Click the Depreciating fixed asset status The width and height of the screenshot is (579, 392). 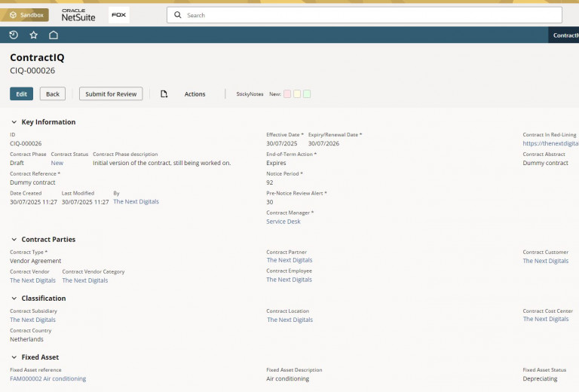[x=541, y=378]
